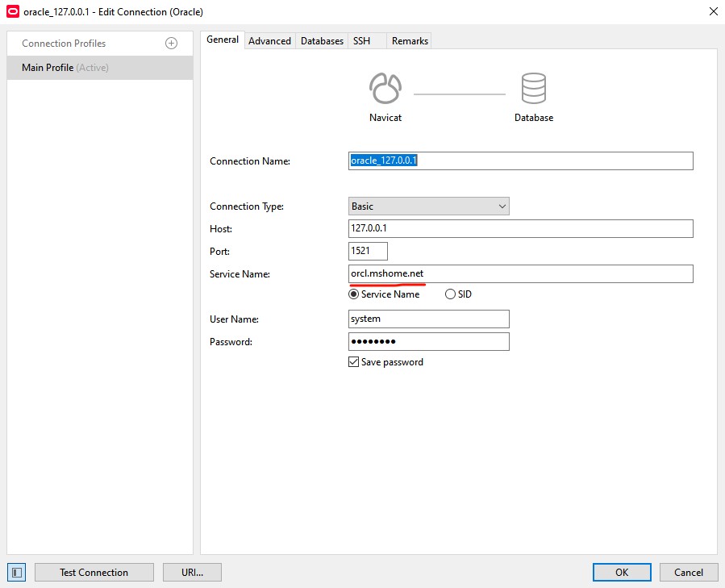Add a new connection profile with plus icon
This screenshot has width=725, height=588.
point(171,43)
